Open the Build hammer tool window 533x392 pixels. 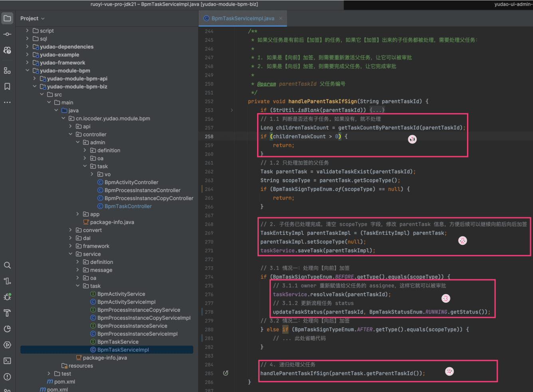click(x=7, y=313)
